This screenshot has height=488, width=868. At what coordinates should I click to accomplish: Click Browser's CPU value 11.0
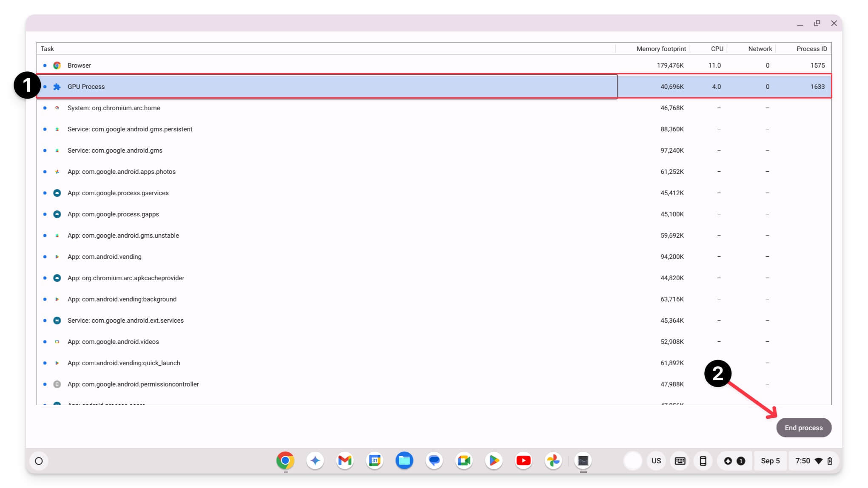(714, 65)
